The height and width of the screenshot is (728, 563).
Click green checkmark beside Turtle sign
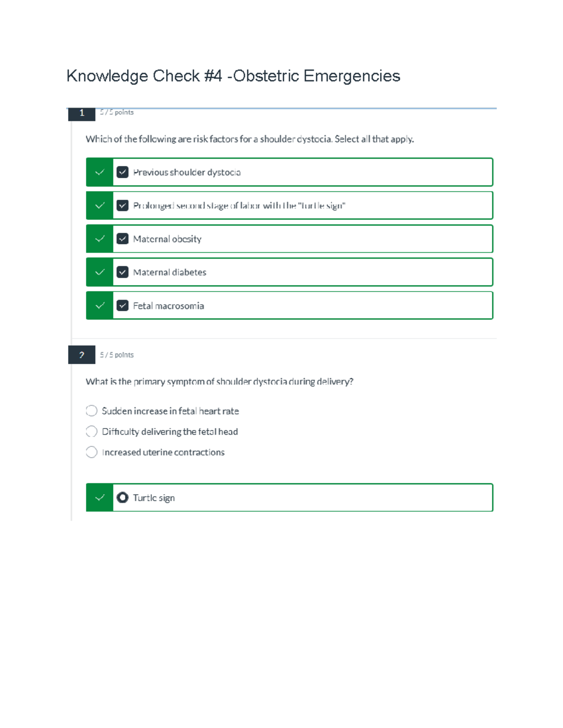(99, 498)
